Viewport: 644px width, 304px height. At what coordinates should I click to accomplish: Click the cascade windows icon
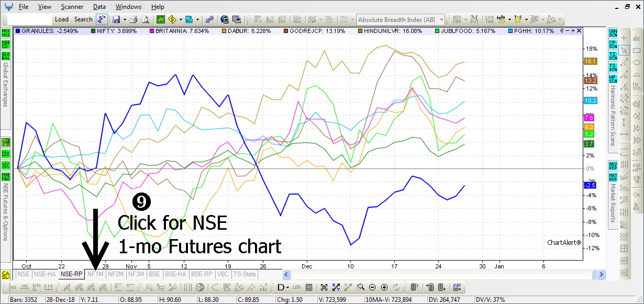[236, 19]
